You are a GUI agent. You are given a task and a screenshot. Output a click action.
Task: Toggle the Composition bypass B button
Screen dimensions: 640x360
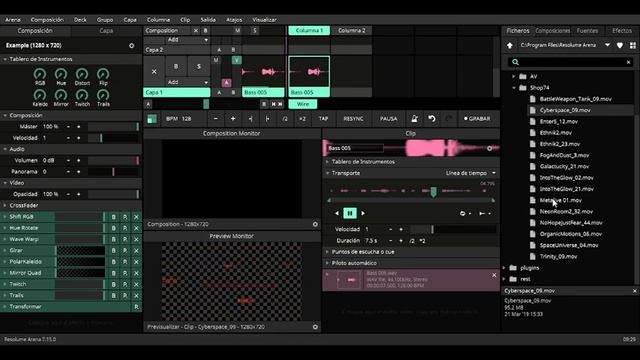[x=205, y=31]
